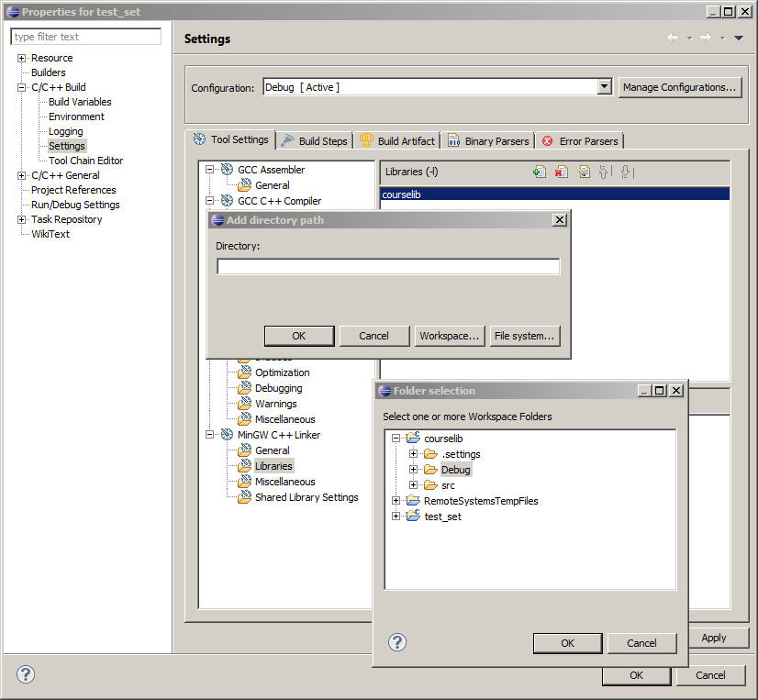Image resolution: width=758 pixels, height=700 pixels.
Task: Click the Directory text field
Action: tap(387, 267)
